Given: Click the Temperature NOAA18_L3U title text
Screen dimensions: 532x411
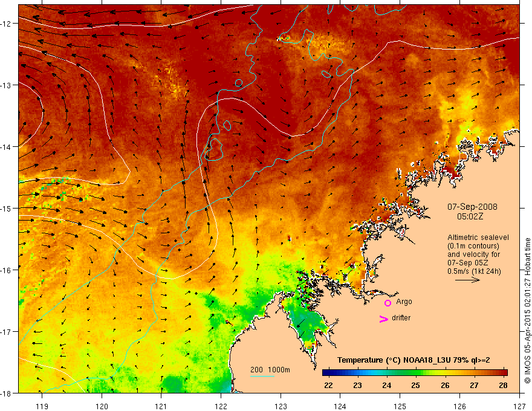Looking at the screenshot, I should (x=414, y=360).
